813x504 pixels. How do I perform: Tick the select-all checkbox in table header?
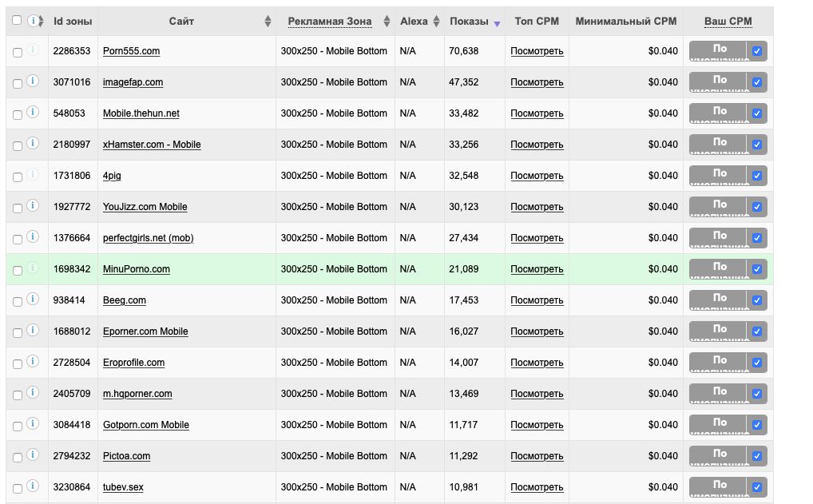pyautogui.click(x=18, y=21)
